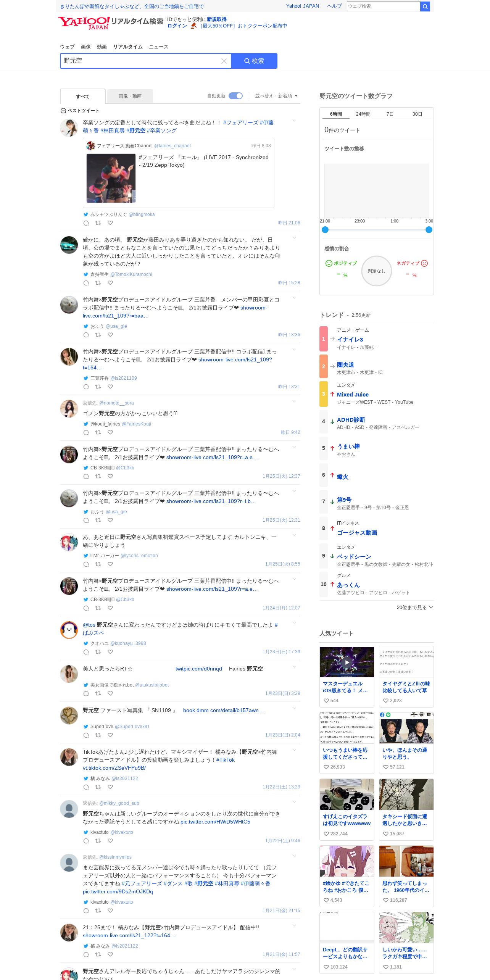Switch to the 画像・動画 tab
Image resolution: width=490 pixels, height=980 pixels.
[130, 96]
